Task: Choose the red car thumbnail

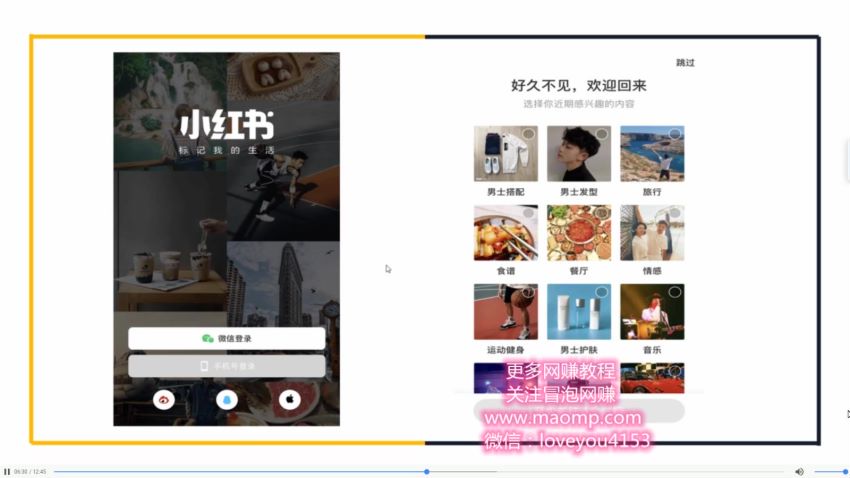Action: [652, 378]
